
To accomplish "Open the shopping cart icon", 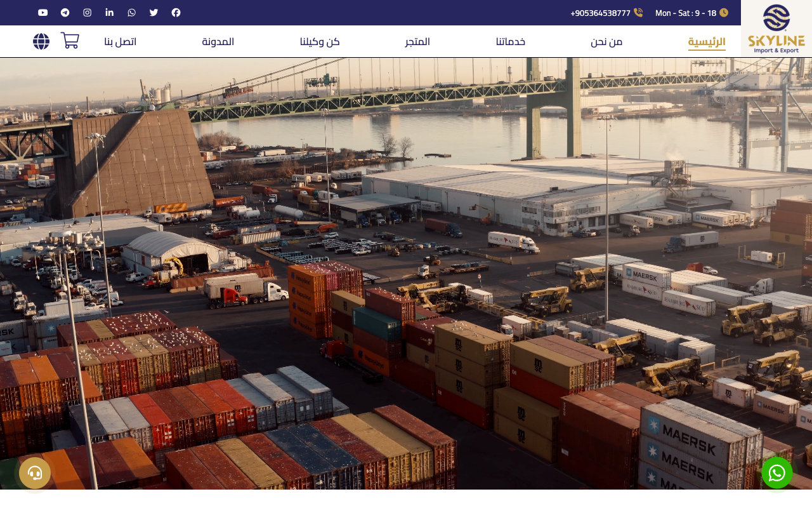I will coord(70,41).
